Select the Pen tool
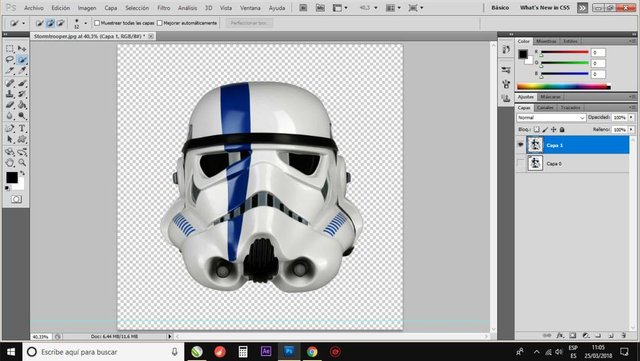Viewport: 640px width, 361px height. (x=10, y=129)
